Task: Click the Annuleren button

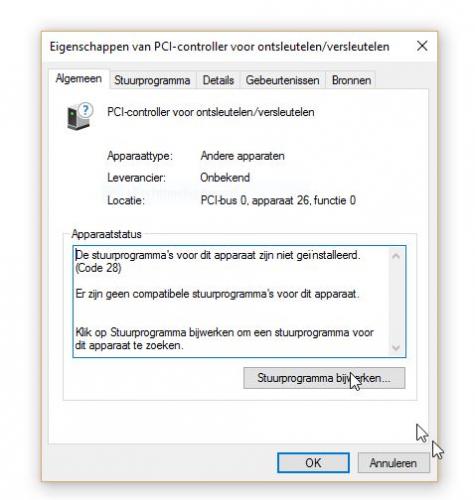Action: point(393,463)
